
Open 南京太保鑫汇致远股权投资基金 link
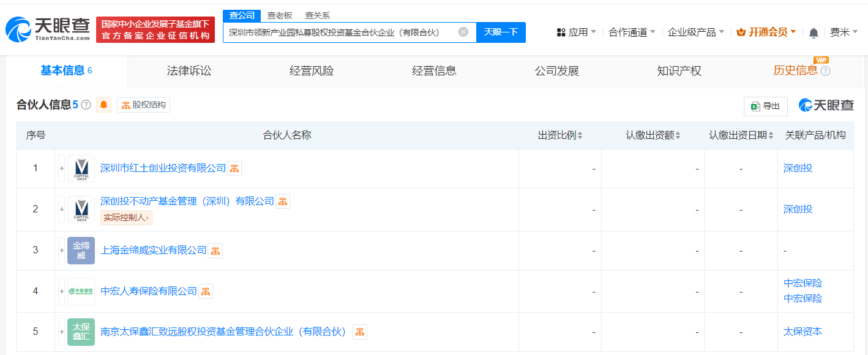point(225,332)
